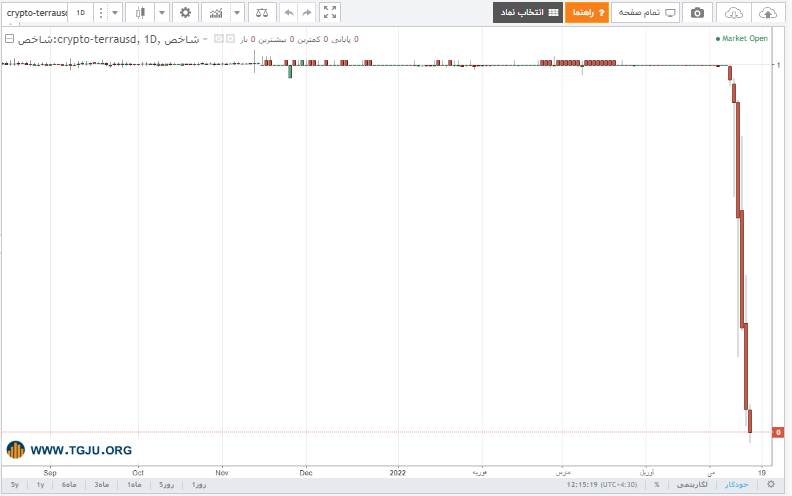Choose the candlestick chart style icon

[140, 13]
